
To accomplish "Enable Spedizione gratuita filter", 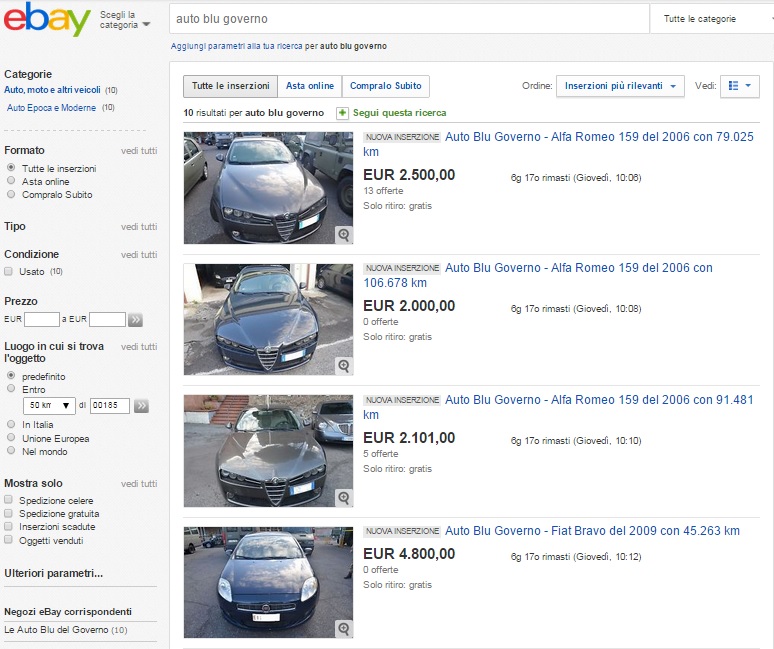I will [9, 513].
